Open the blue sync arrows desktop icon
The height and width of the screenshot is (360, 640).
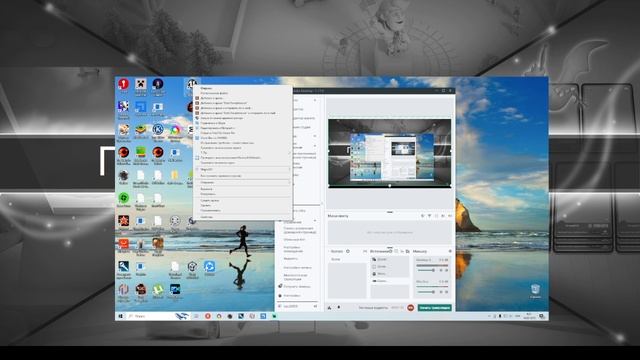[x=209, y=267]
